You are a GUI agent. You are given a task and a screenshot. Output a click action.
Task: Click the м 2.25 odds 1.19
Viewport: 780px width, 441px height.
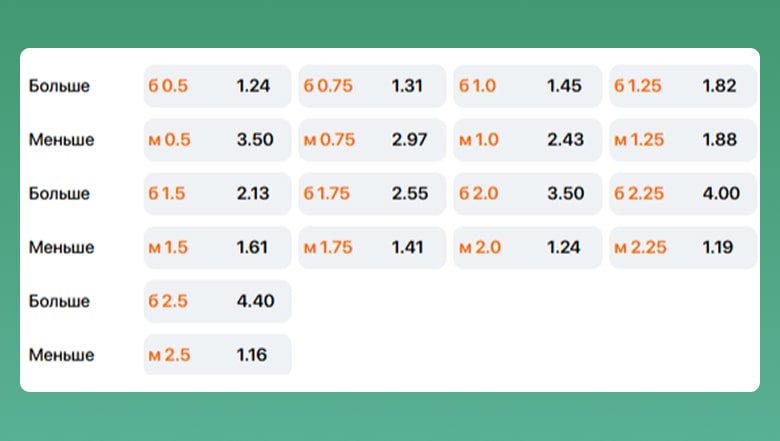click(682, 248)
